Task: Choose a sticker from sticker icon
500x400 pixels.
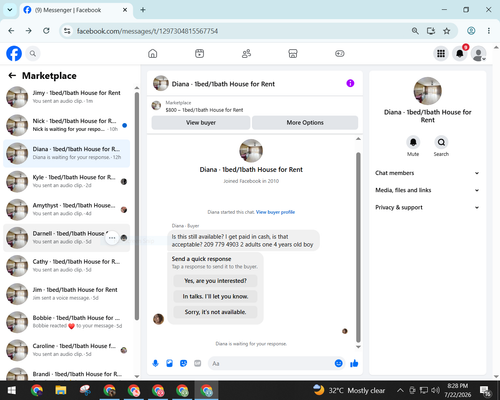Action: (183, 363)
